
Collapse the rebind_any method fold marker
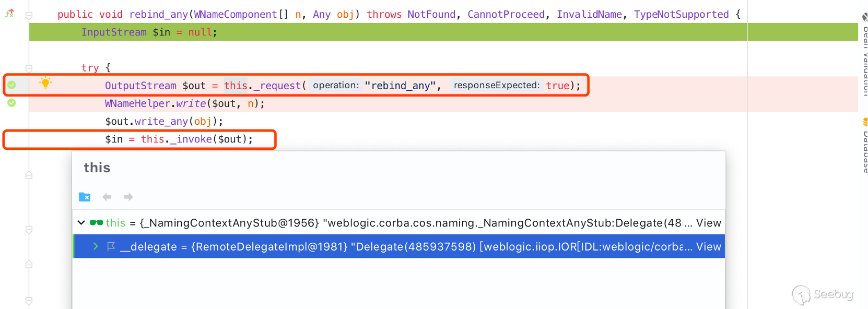point(29,15)
